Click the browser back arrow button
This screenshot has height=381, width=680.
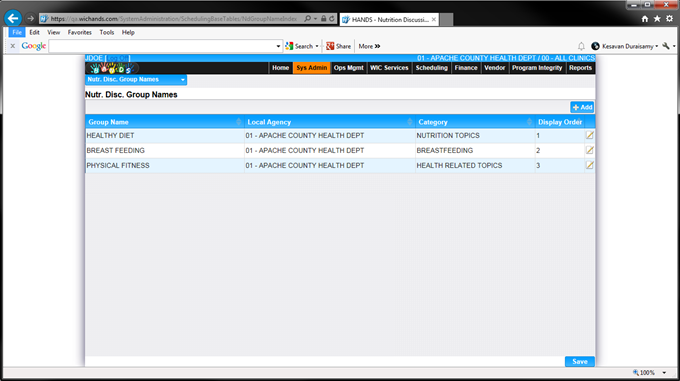point(13,18)
